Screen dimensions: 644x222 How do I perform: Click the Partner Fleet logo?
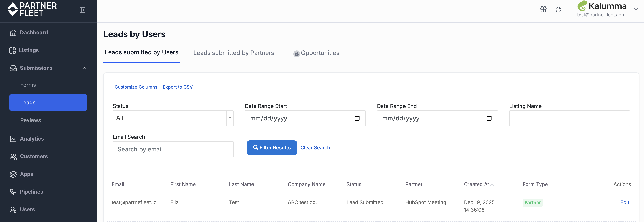pos(32,9)
